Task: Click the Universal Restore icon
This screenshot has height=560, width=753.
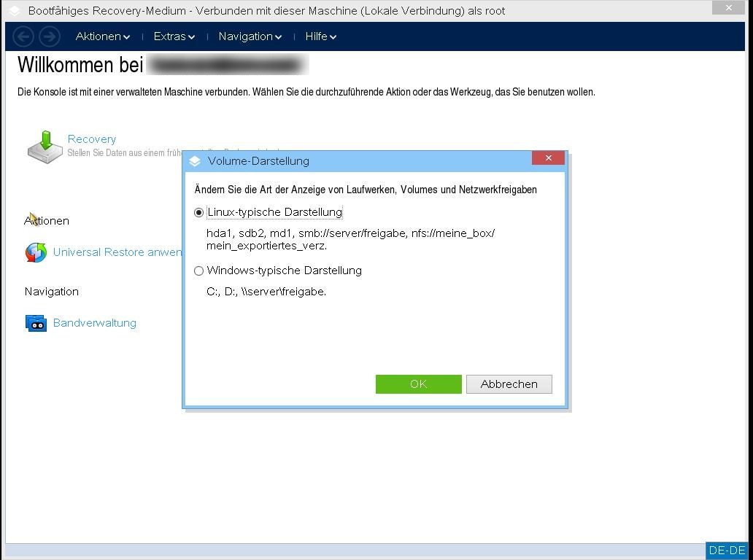Action: click(36, 252)
